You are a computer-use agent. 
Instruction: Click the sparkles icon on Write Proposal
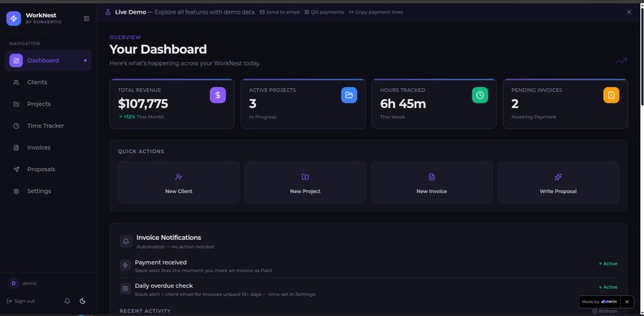click(559, 177)
